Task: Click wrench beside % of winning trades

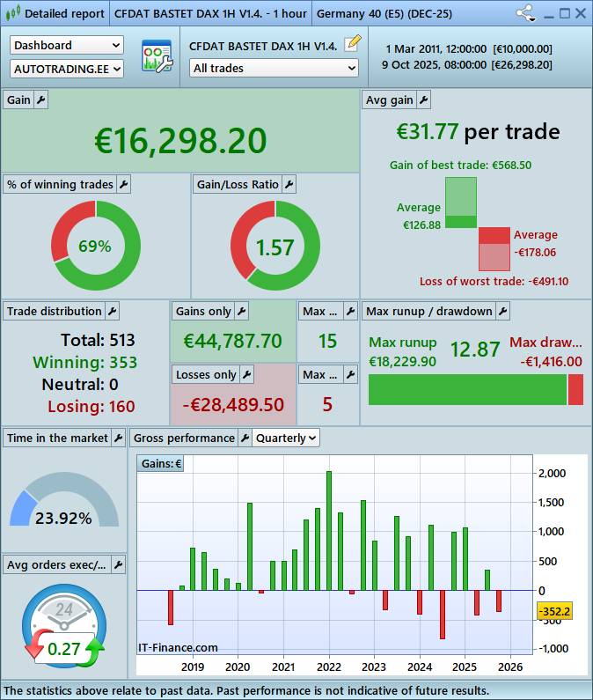Action: (x=123, y=184)
